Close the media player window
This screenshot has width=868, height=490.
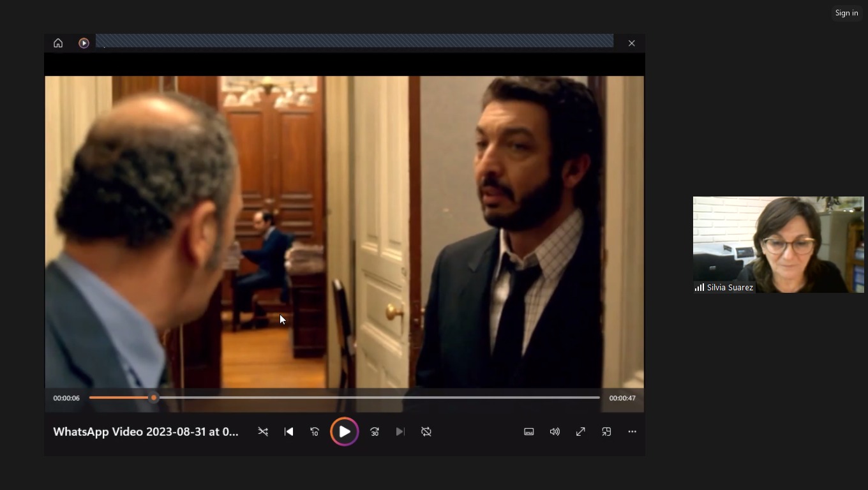coord(632,43)
